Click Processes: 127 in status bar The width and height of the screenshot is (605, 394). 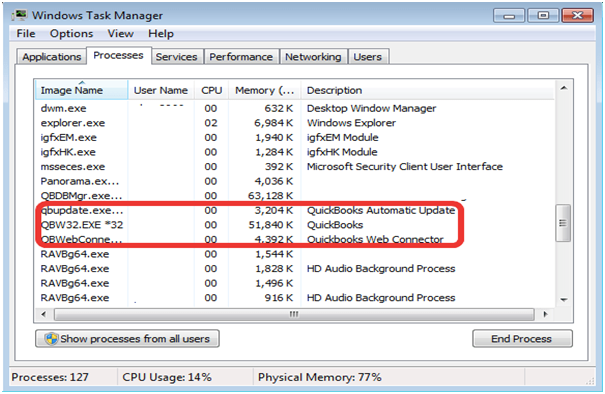click(x=50, y=377)
